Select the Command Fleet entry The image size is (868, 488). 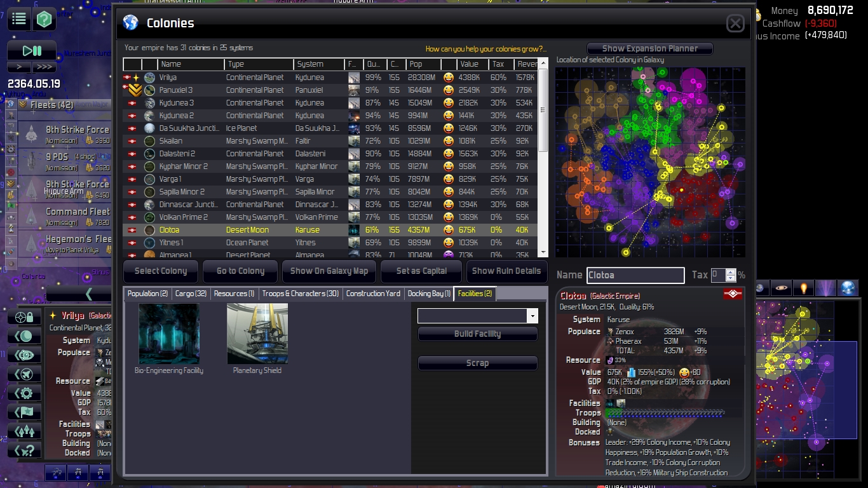[x=65, y=216]
